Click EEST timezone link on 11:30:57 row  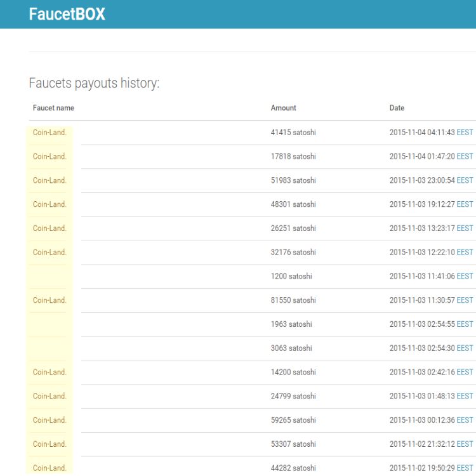click(465, 300)
